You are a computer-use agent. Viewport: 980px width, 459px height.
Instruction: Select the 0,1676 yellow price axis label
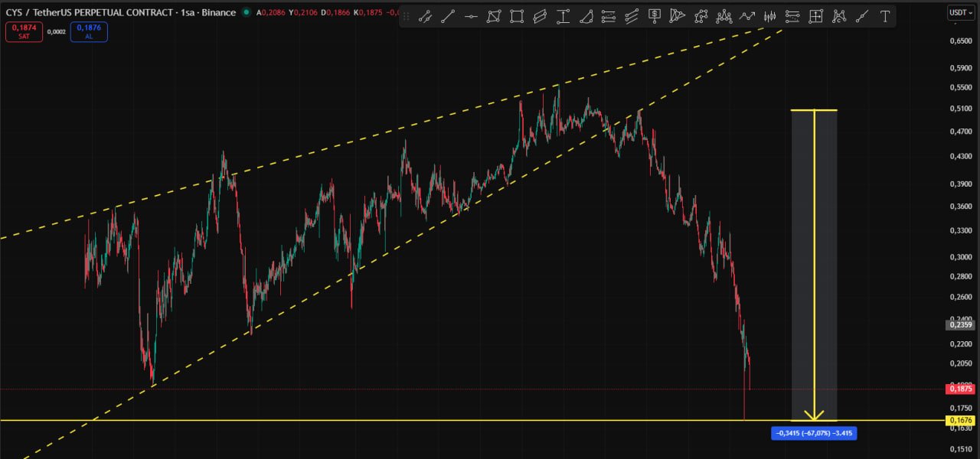click(961, 420)
